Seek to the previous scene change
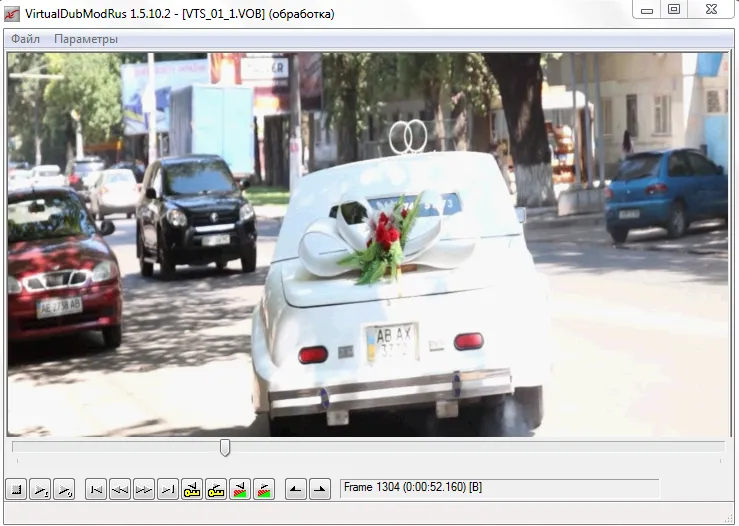Viewport: 739px width, 526px height. tap(240, 490)
